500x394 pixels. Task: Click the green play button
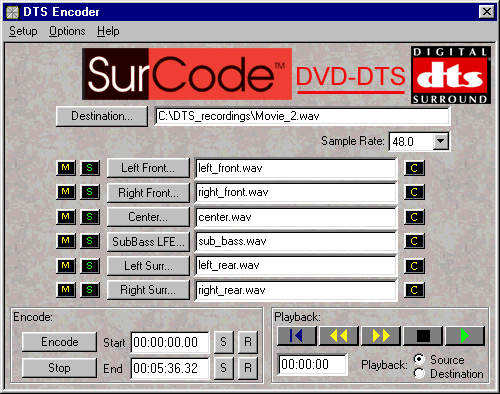[x=465, y=336]
